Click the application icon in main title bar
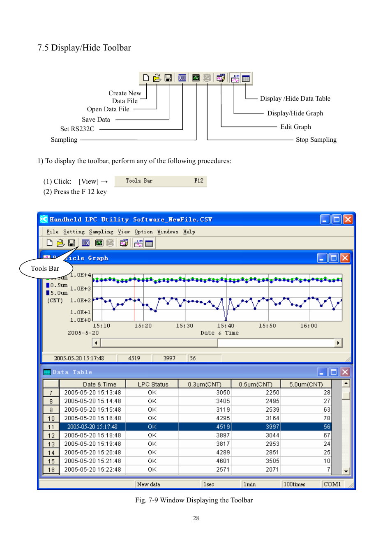Screen dimensions: 392x555 pos(44,219)
